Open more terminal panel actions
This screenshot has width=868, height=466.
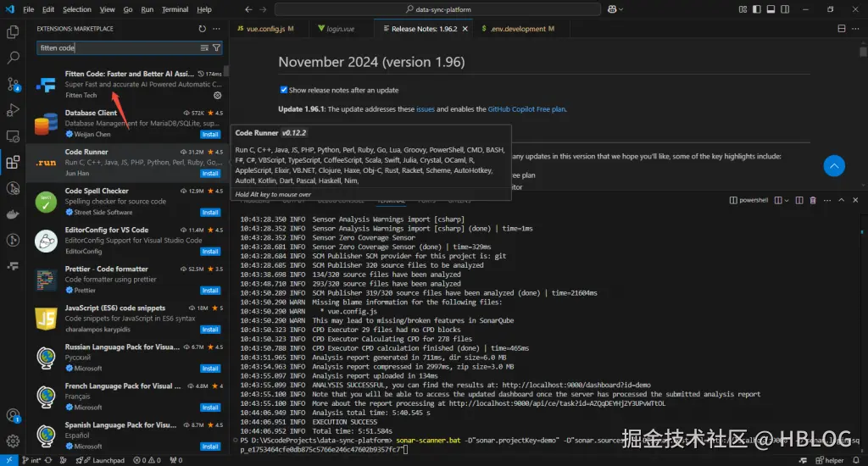tap(827, 200)
